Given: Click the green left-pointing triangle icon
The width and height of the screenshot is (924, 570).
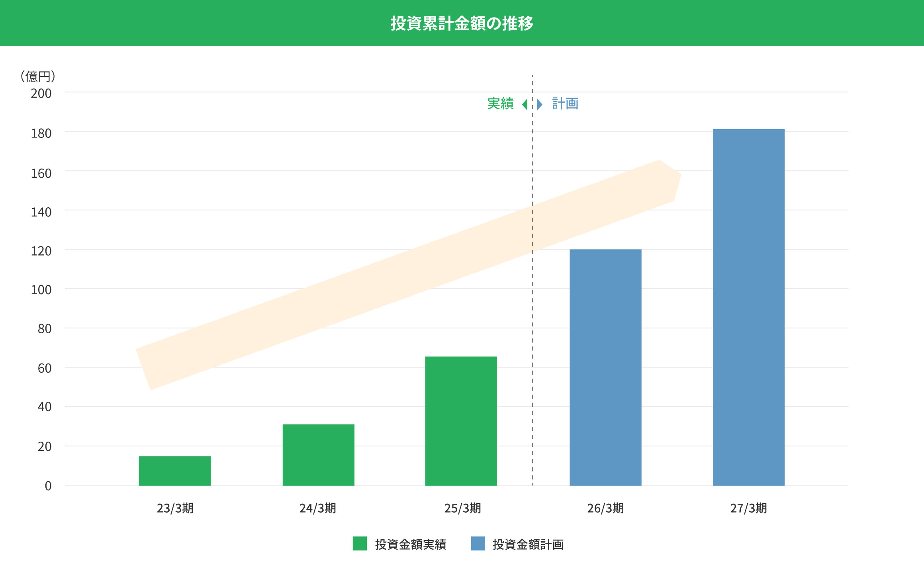Looking at the screenshot, I should (x=525, y=104).
